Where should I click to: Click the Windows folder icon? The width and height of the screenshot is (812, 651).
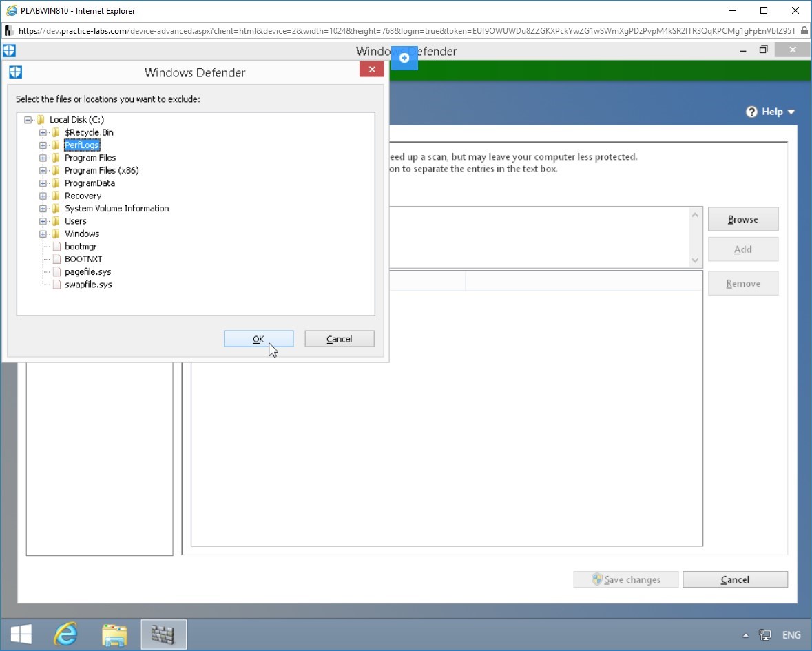56,234
